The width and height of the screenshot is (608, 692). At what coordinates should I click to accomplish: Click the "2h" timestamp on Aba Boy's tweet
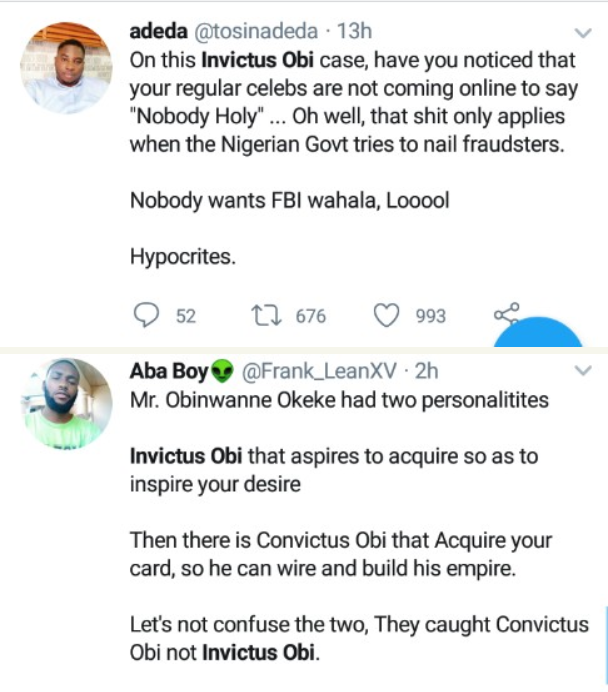427,372
